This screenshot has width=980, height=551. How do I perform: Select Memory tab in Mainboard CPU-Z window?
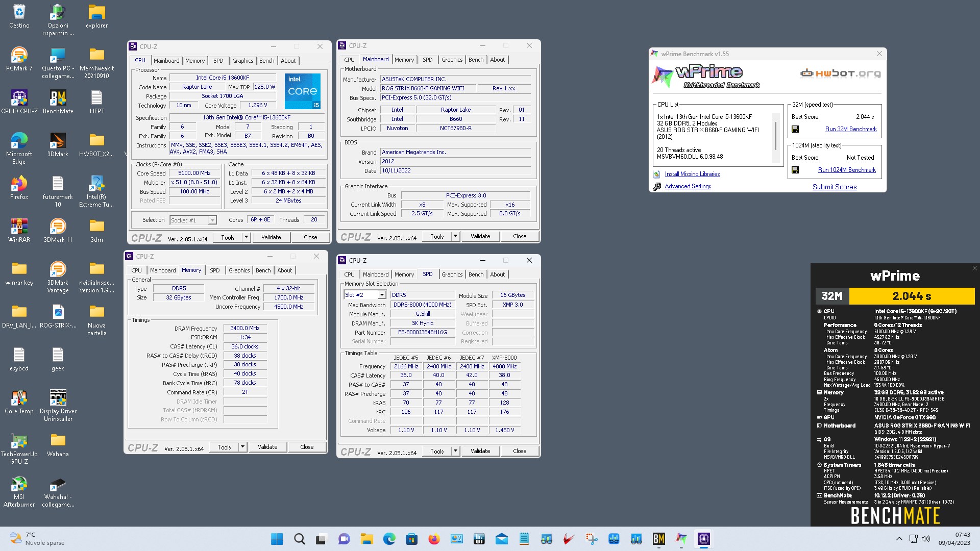pos(404,60)
